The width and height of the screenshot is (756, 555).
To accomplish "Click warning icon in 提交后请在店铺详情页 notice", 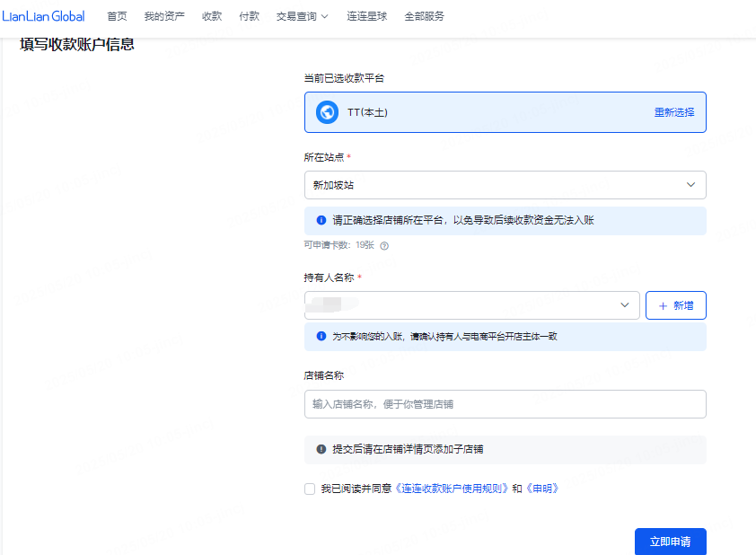I will pos(321,449).
